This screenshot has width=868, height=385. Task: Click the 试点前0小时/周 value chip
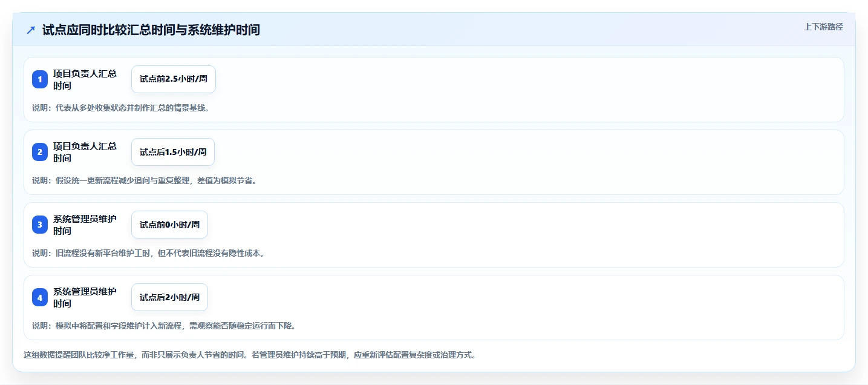coord(169,225)
